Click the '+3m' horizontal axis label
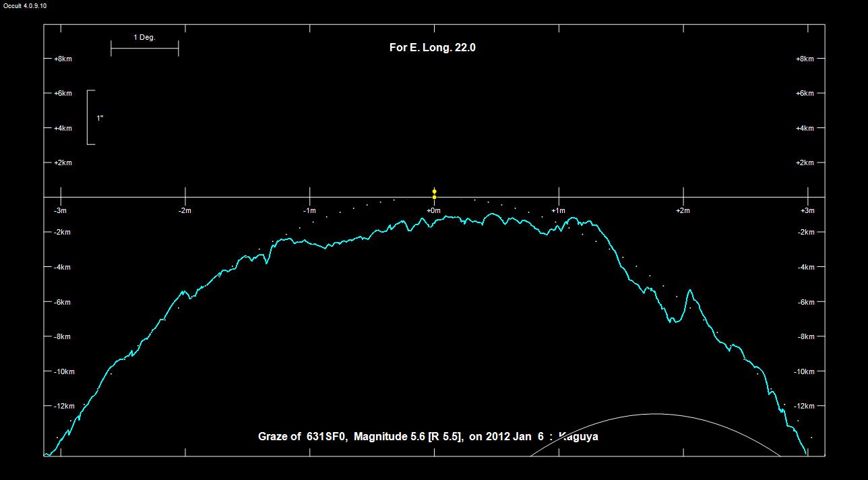 tap(807, 211)
